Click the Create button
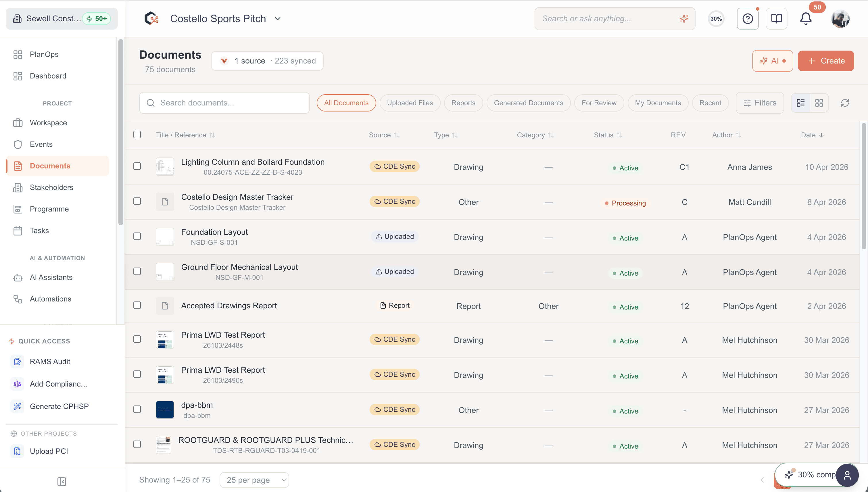Screen dimensions: 868x492 pos(826,61)
